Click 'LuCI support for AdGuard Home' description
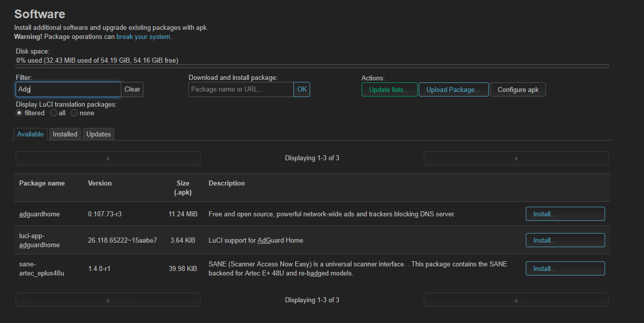 [256, 240]
